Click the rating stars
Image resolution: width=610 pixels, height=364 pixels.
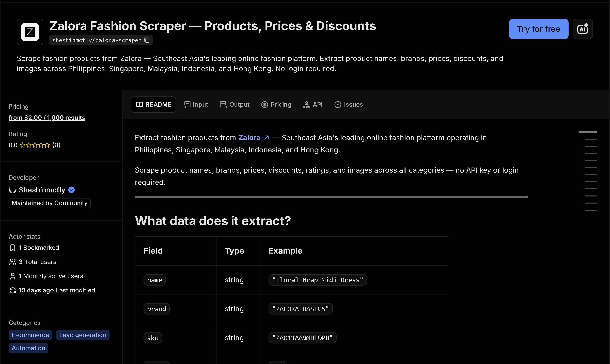point(35,145)
